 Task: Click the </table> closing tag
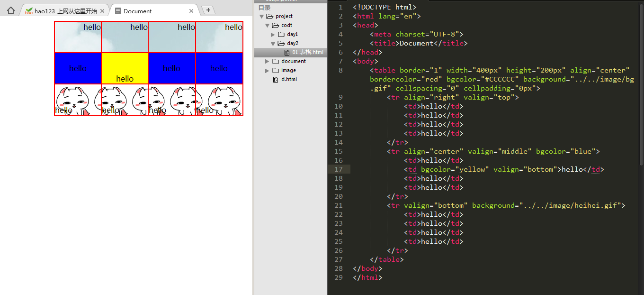tap(387, 259)
